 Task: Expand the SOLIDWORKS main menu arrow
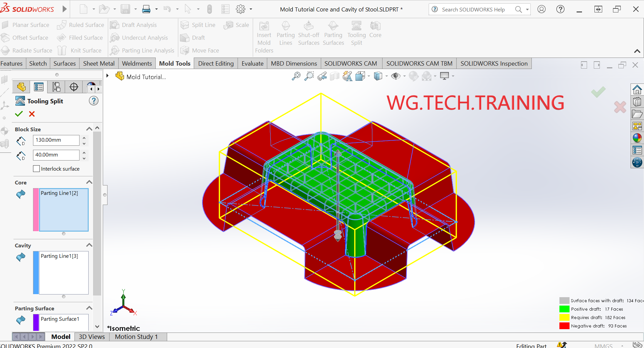coord(65,9)
